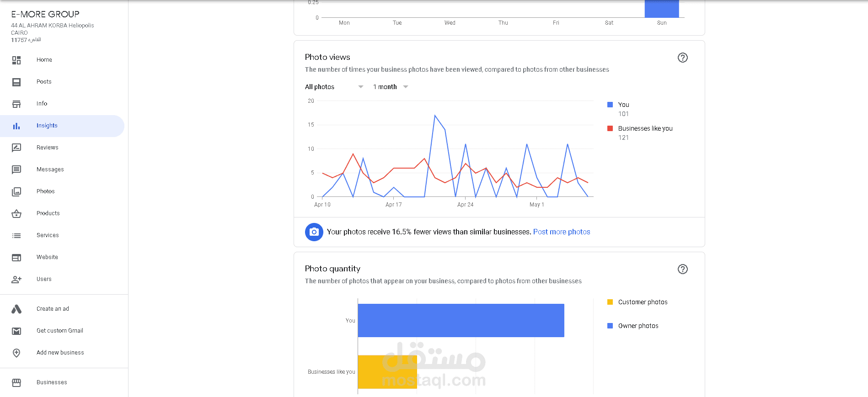The image size is (868, 397).
Task: Click the blue camera icon
Action: [x=314, y=232]
